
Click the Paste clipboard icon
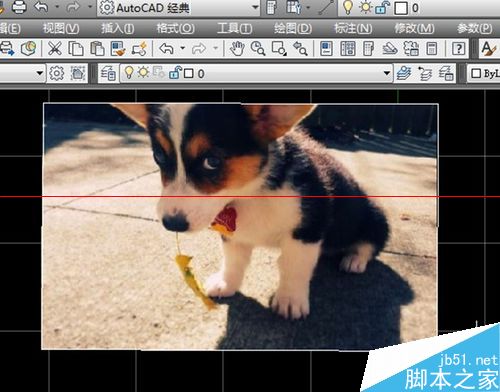tap(97, 49)
